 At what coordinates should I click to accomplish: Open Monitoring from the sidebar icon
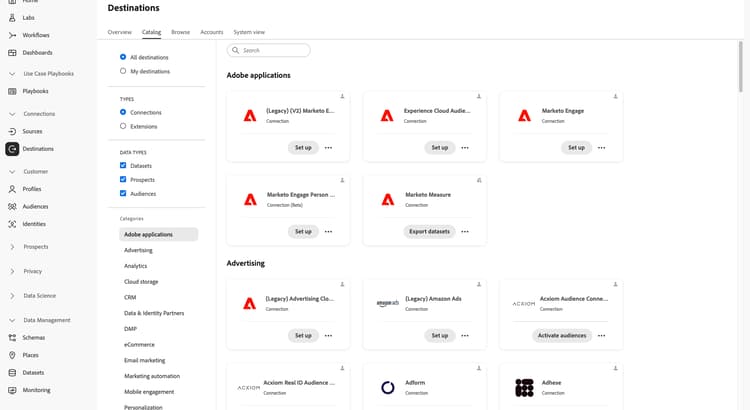point(12,390)
